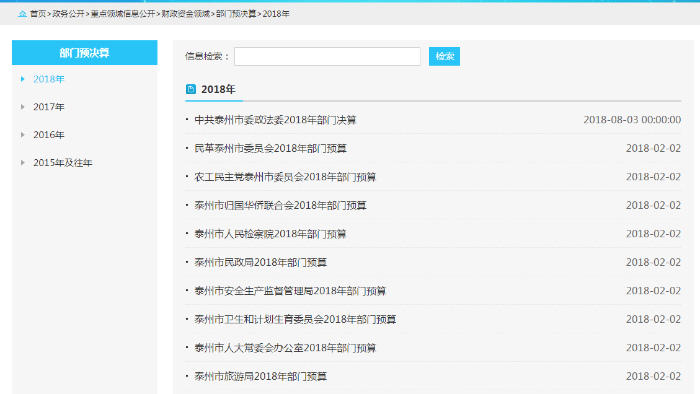
Task: Expand the 2017年 arrow in the sidebar
Action: pos(23,107)
